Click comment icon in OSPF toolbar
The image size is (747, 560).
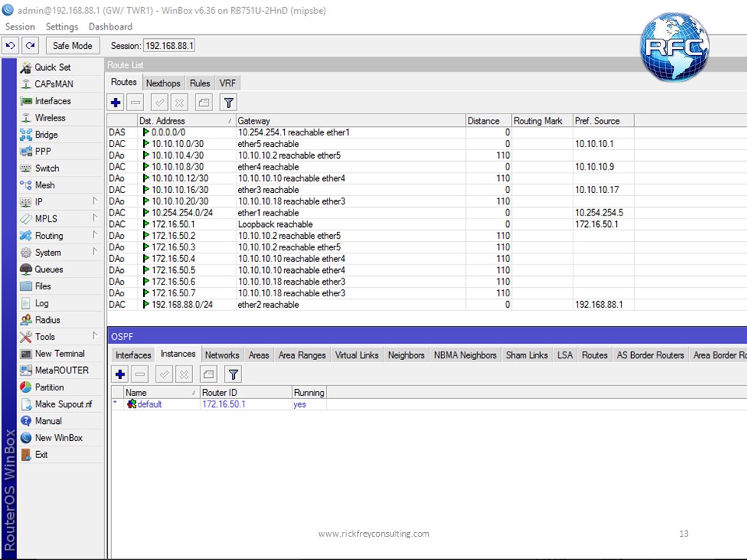(x=209, y=374)
